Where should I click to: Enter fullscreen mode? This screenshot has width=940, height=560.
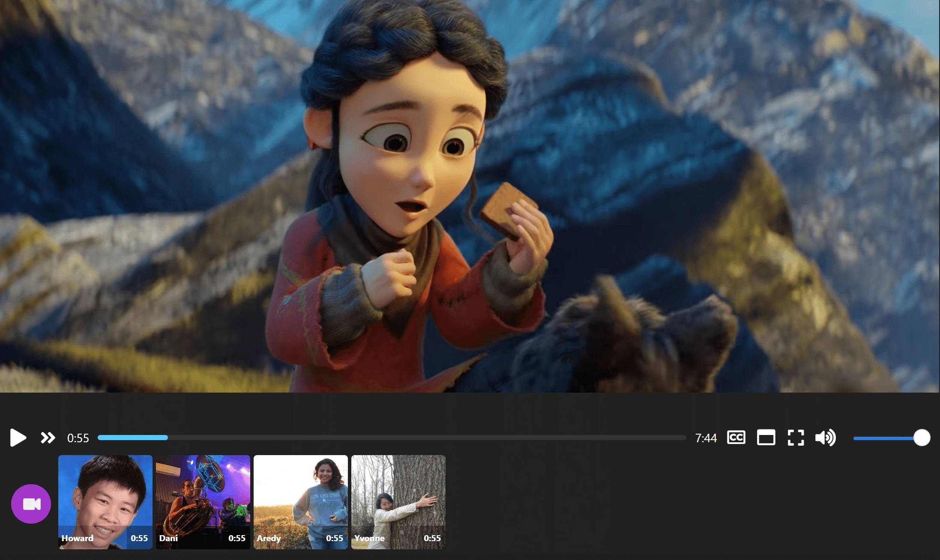click(x=796, y=438)
